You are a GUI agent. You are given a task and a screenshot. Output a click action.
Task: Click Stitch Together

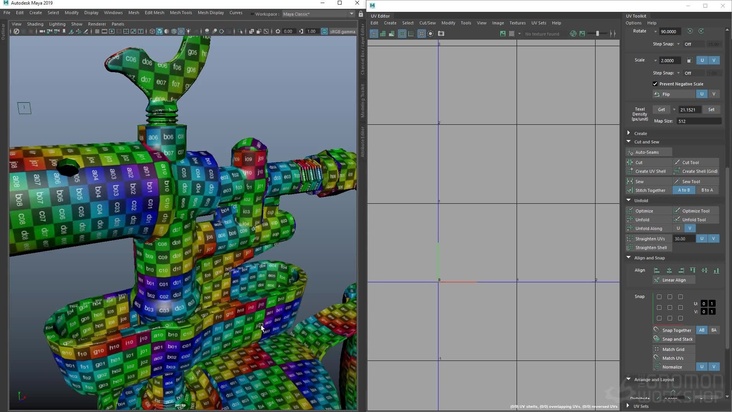coord(648,190)
